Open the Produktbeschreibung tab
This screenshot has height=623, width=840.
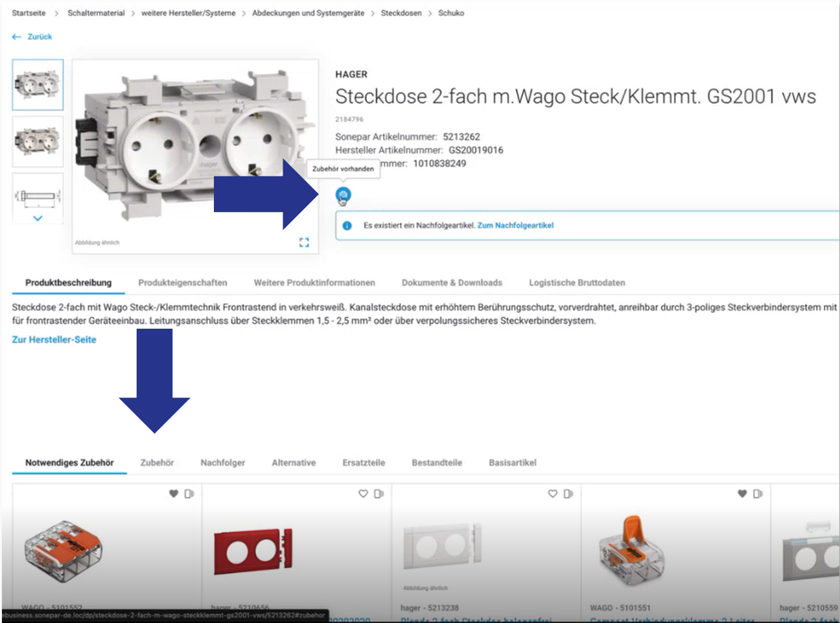[69, 283]
